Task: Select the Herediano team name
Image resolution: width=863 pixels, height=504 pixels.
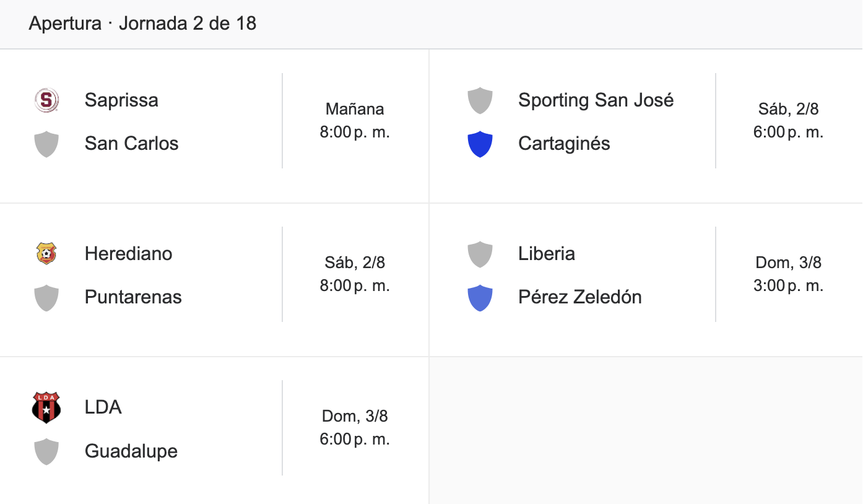Action: point(129,254)
